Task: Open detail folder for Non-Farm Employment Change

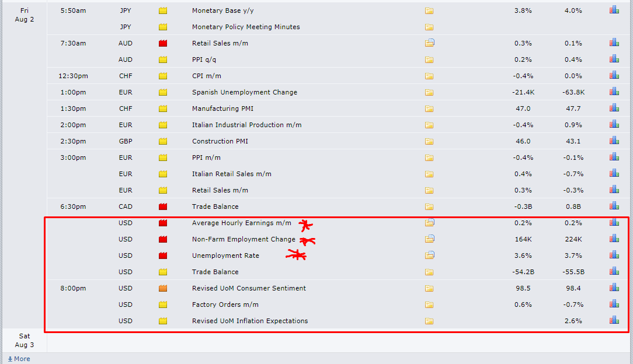Action: (x=430, y=239)
